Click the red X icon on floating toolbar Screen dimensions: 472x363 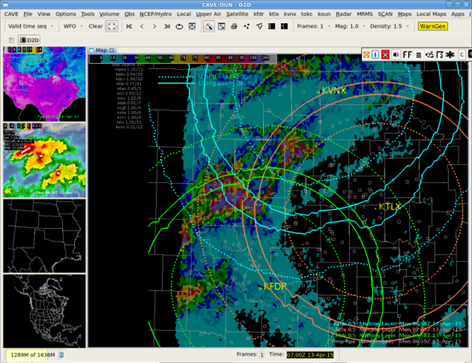click(x=385, y=54)
